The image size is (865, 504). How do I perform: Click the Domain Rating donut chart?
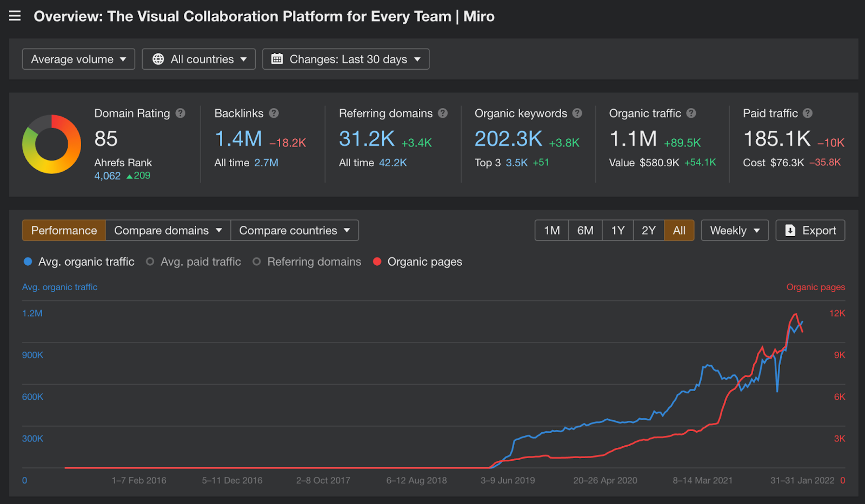pos(51,144)
